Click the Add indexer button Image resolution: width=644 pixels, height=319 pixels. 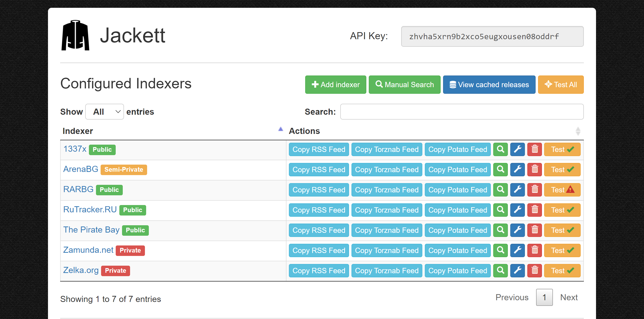(335, 85)
